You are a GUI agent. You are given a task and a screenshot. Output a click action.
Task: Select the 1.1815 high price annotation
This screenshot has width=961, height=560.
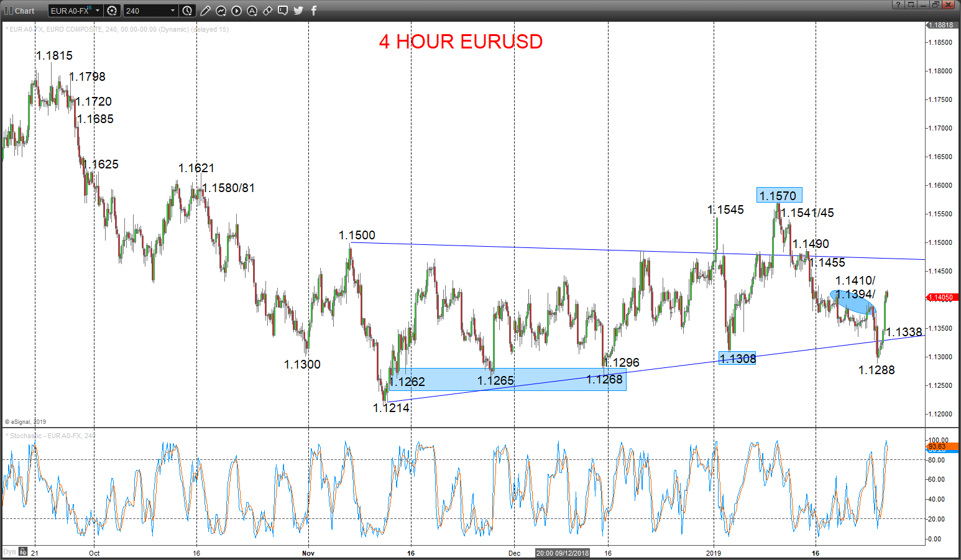tap(54, 55)
